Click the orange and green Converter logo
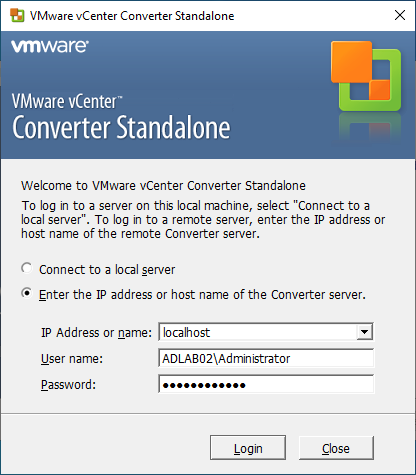 click(366, 76)
